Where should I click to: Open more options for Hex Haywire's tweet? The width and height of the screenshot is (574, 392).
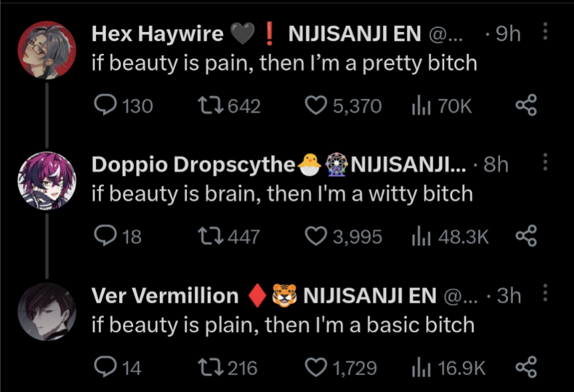(x=545, y=32)
